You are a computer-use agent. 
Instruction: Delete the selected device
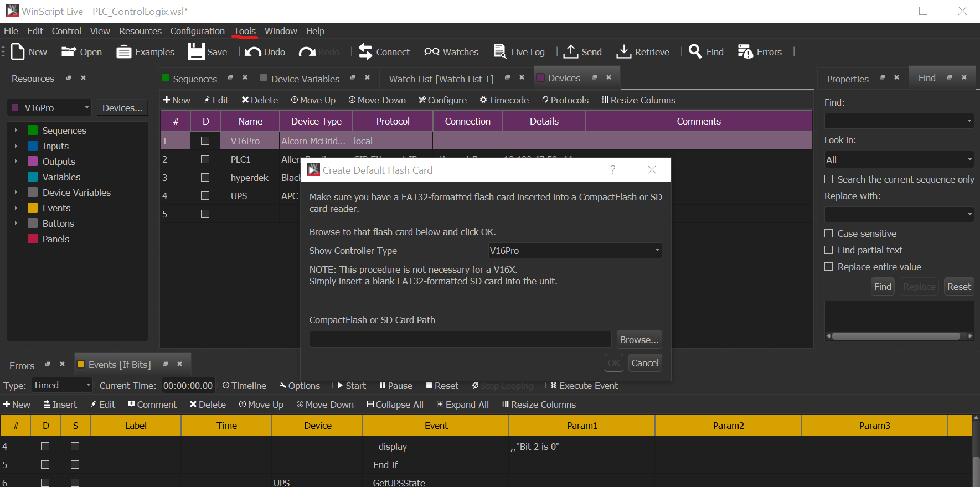click(260, 100)
